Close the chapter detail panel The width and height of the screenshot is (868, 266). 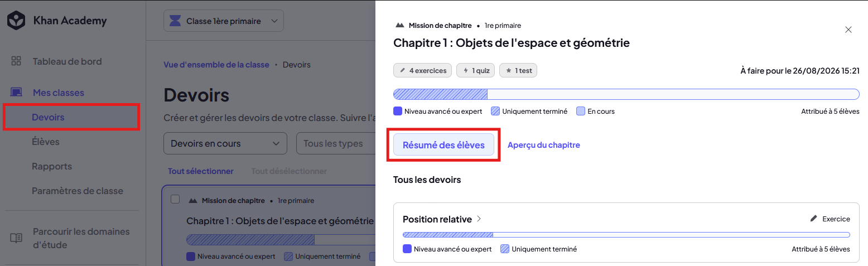click(848, 30)
